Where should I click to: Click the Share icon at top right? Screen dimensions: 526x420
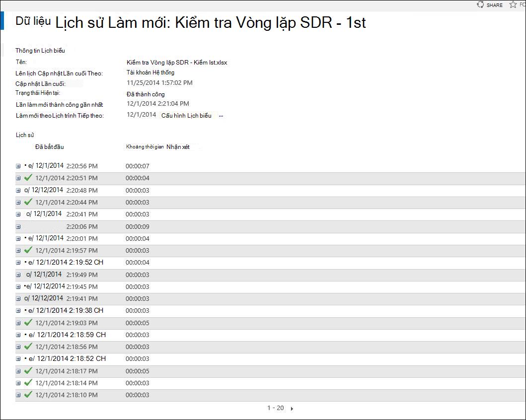[x=480, y=4]
